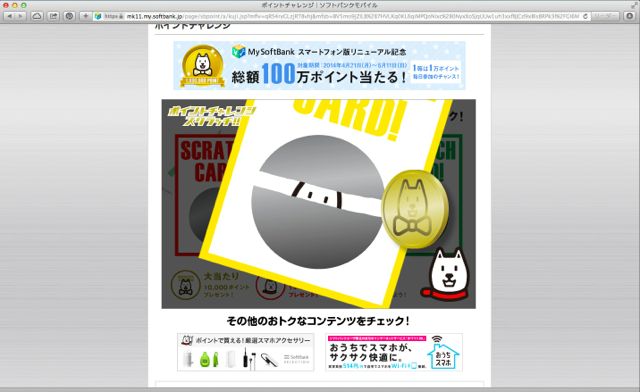Open the Downloads button at the toolbar's far right
The width and height of the screenshot is (640, 392).
[x=630, y=16]
